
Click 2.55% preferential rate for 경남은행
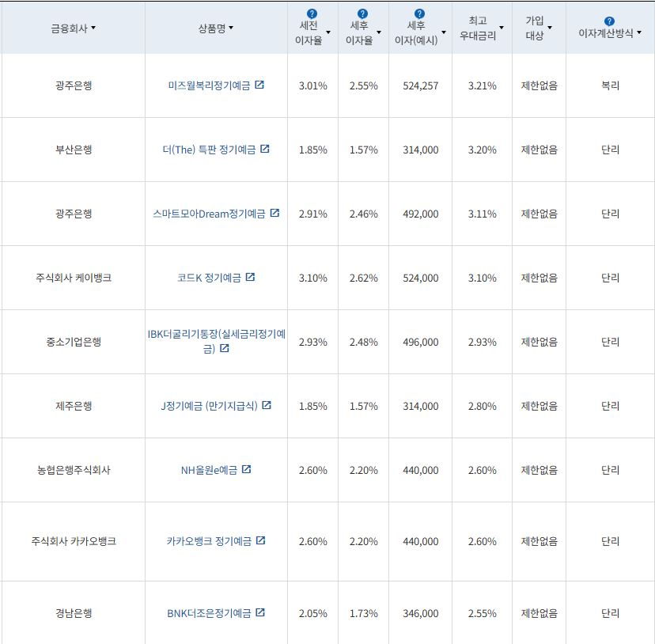pos(482,613)
